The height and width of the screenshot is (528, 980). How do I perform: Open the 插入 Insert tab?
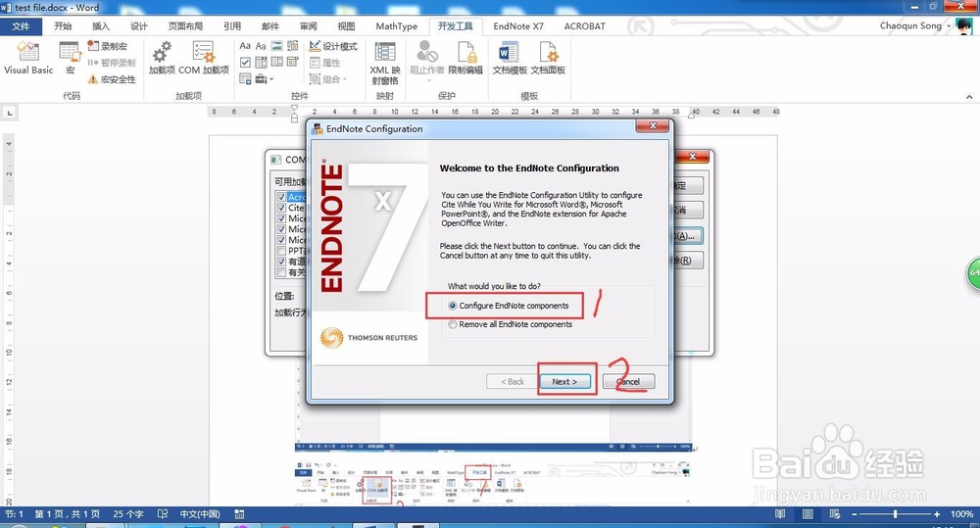(101, 26)
